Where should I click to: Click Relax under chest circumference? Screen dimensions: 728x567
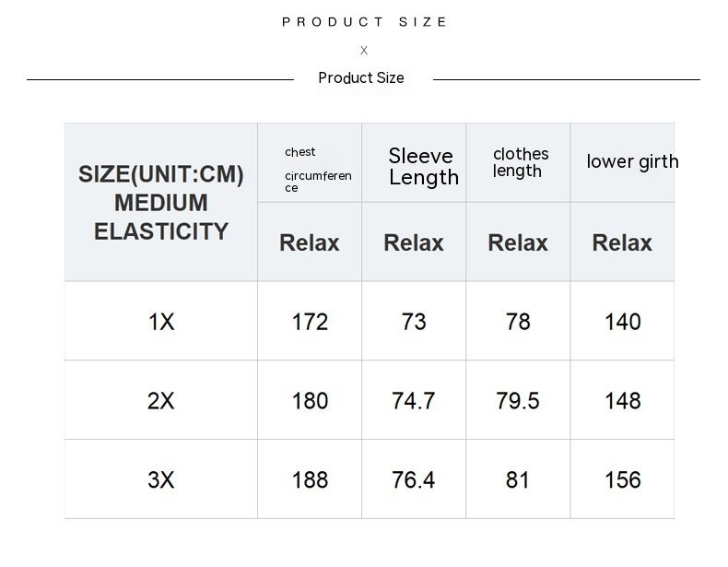tap(310, 242)
